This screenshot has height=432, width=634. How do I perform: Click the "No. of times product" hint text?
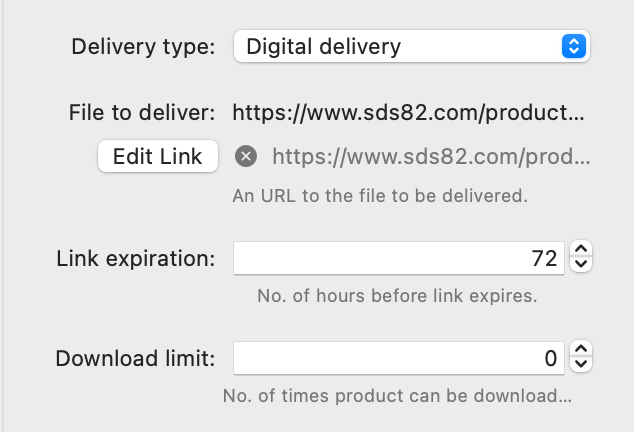click(397, 395)
